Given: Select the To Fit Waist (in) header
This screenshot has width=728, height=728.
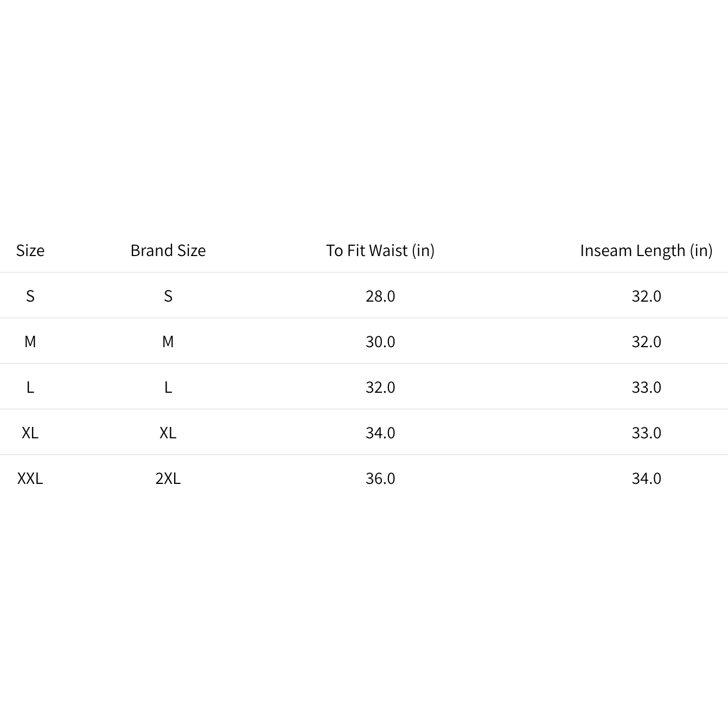Looking at the screenshot, I should [380, 251].
